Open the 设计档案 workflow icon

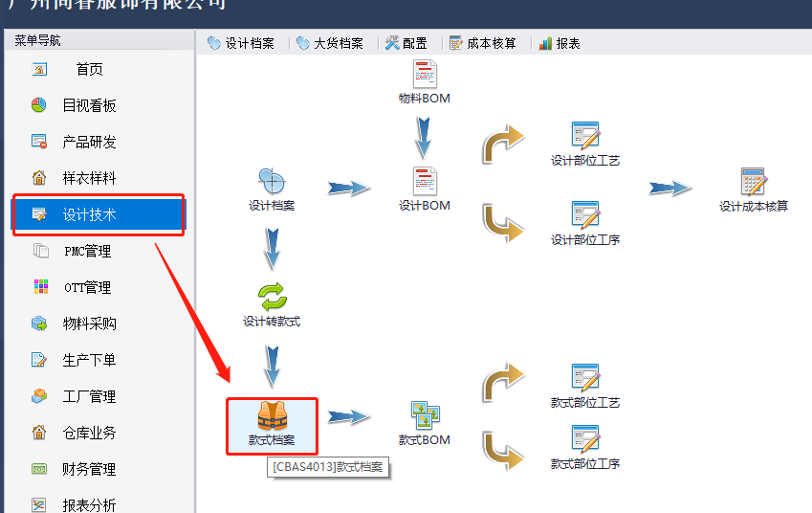point(272,181)
